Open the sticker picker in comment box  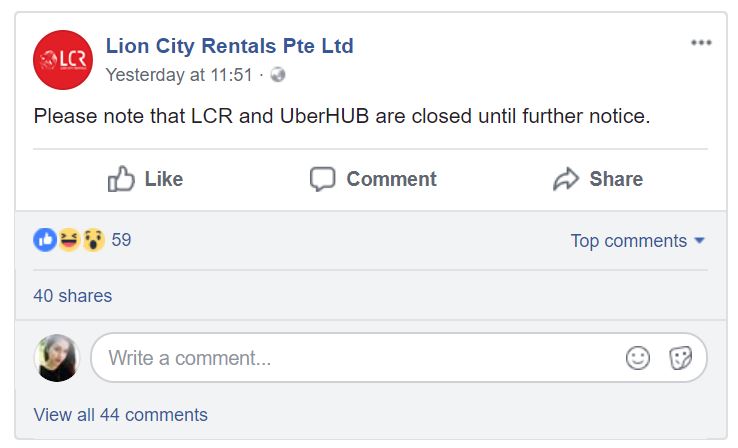pos(680,358)
